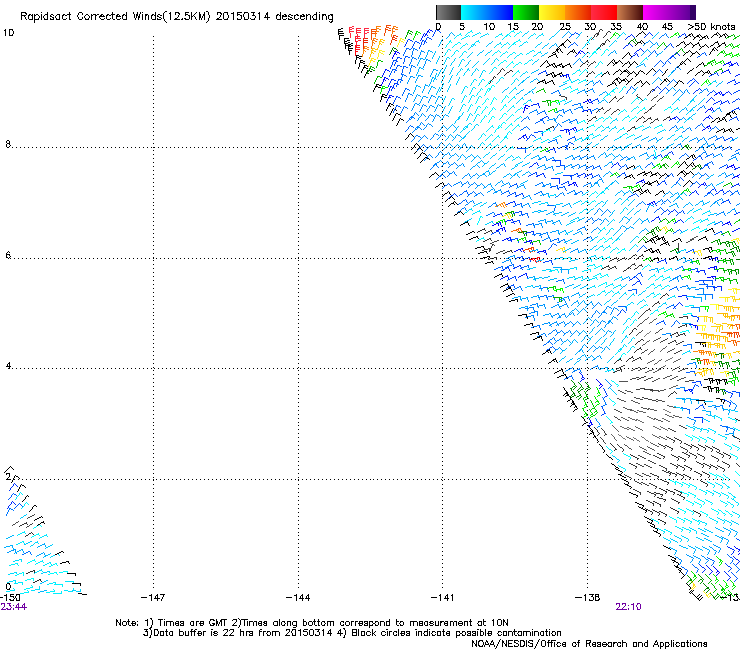Click the yellow 20-25 knots color band

coord(552,12)
